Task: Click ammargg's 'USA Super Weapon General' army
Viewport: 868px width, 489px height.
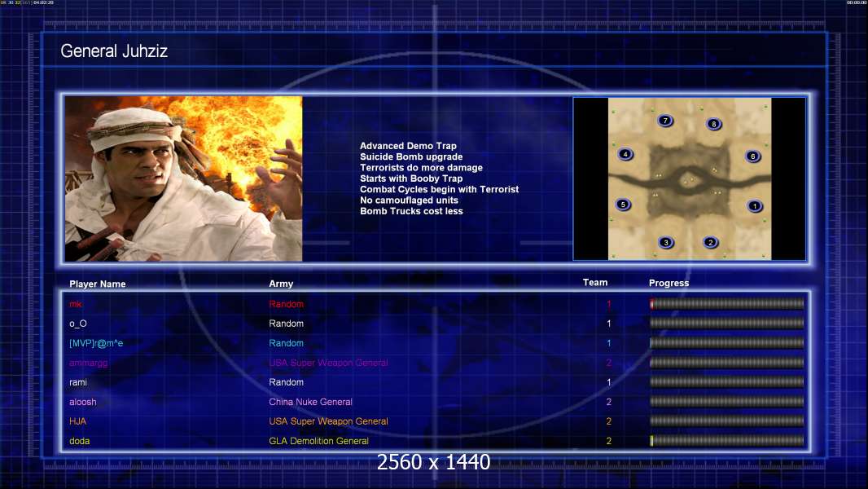Action: [x=328, y=363]
